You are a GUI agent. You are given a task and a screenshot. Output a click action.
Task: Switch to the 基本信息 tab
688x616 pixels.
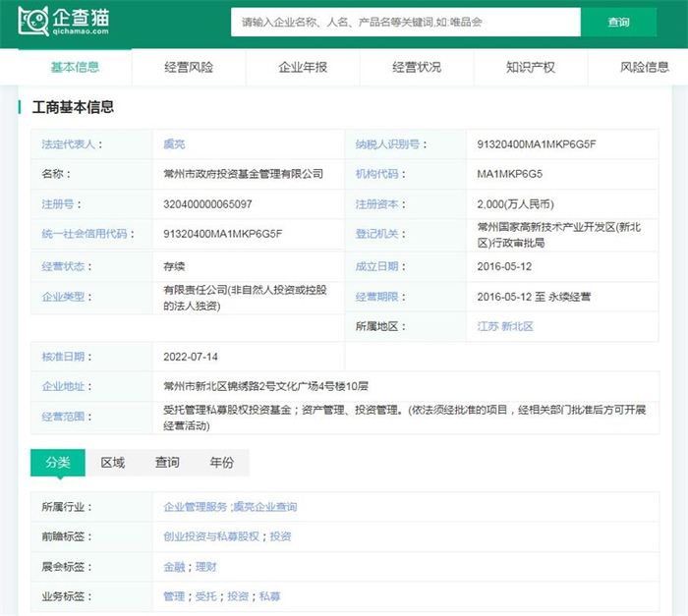(x=75, y=68)
